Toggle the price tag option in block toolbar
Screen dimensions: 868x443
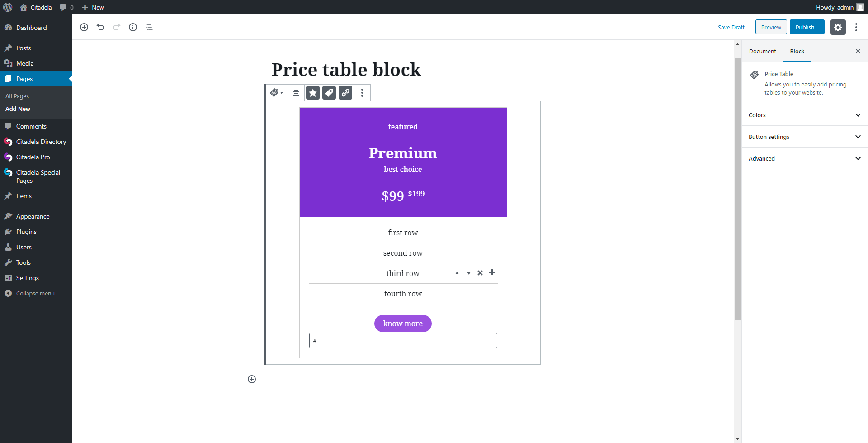[329, 93]
